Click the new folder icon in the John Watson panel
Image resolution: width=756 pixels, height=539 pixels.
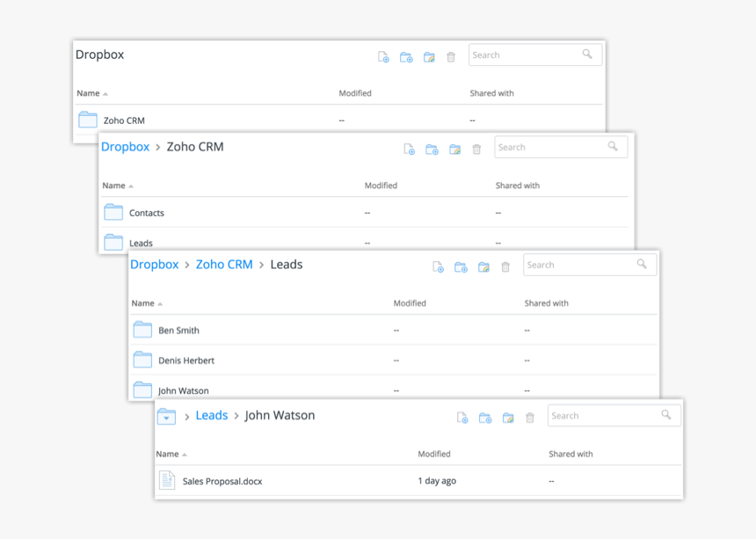(x=484, y=419)
